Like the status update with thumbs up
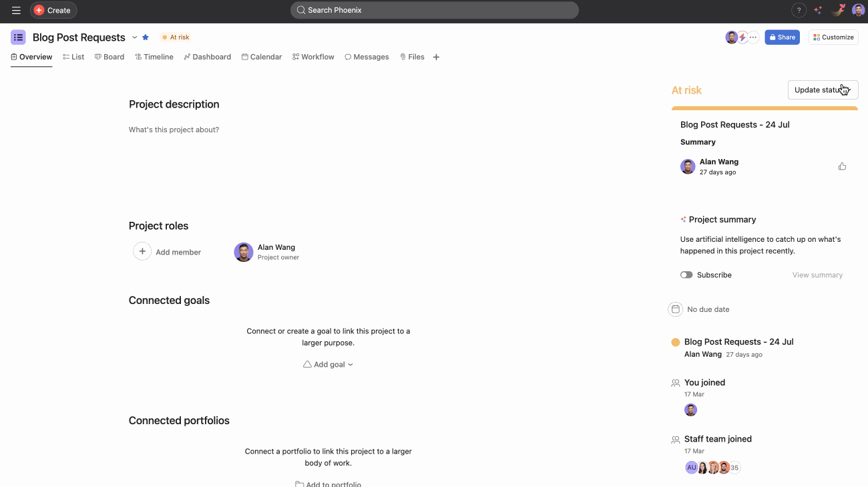 tap(842, 166)
